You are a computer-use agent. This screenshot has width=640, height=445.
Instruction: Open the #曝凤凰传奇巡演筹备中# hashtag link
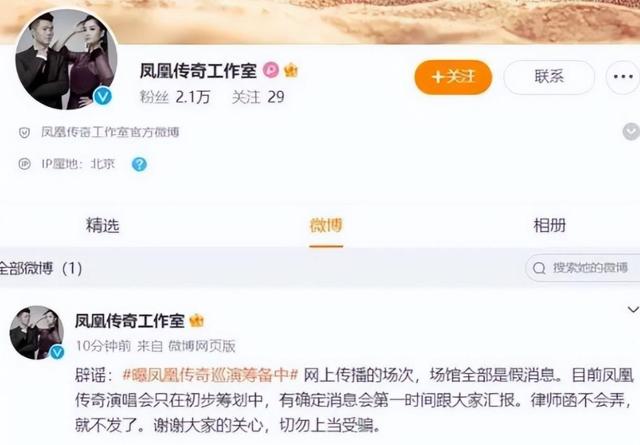[x=211, y=375]
